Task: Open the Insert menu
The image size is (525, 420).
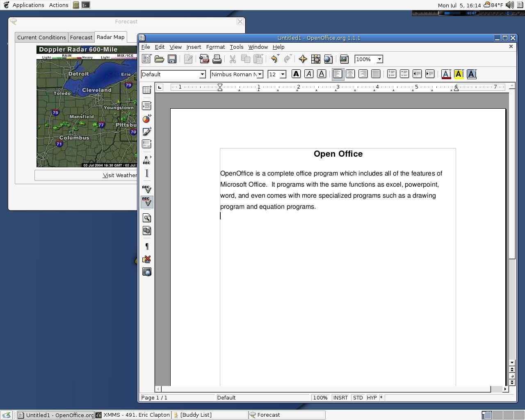Action: (x=194, y=47)
